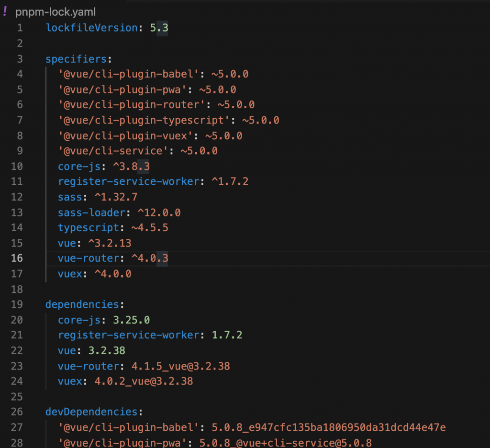Click '@vue/cli-plugin-pwa' in specifiers

coord(122,90)
